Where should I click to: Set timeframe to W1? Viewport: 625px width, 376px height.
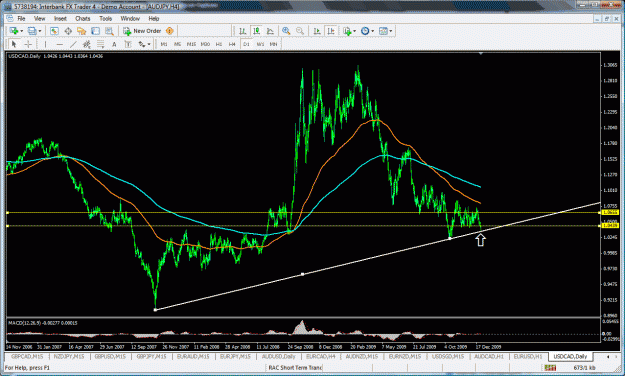(260, 44)
